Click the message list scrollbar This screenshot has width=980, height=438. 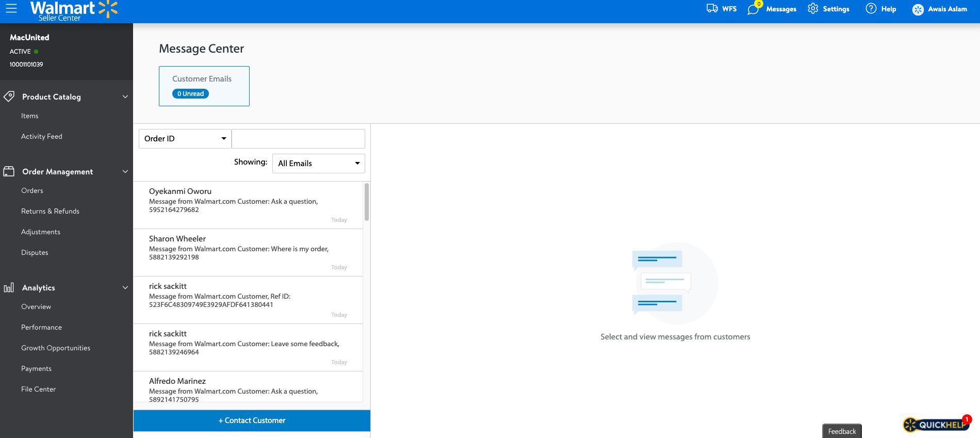[x=367, y=202]
